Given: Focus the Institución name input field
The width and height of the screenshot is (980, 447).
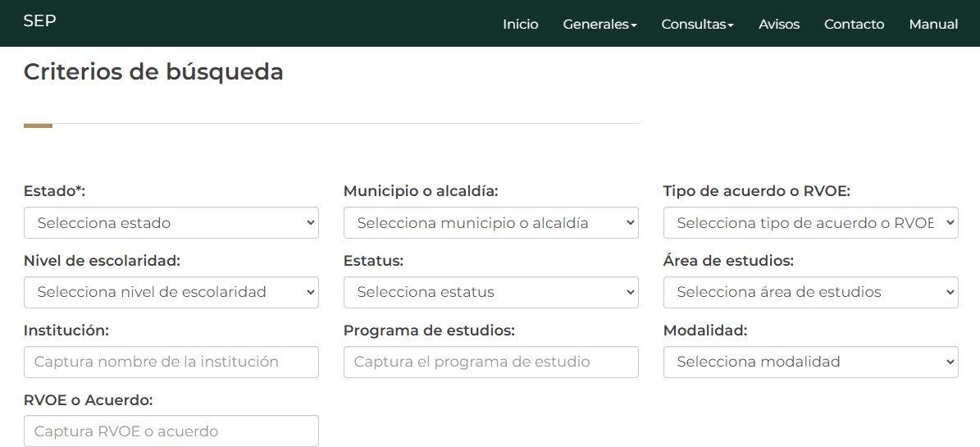Looking at the screenshot, I should [171, 363].
